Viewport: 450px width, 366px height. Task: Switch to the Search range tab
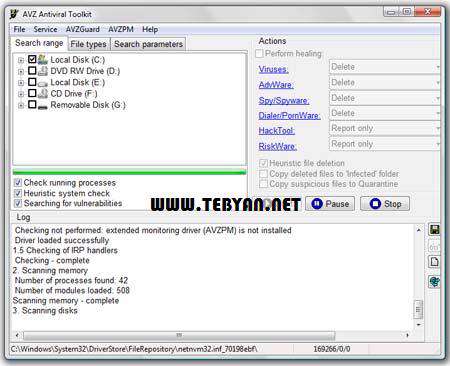(x=39, y=43)
